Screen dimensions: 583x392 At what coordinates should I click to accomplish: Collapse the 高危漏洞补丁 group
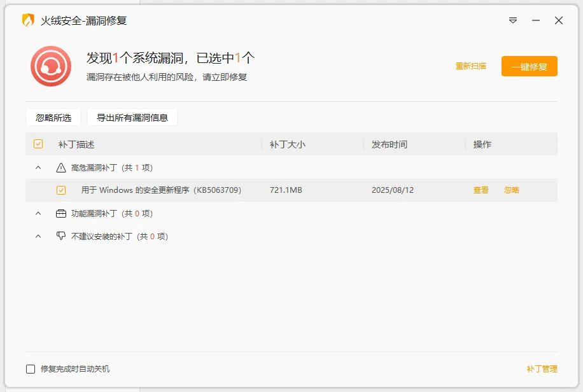[37, 168]
